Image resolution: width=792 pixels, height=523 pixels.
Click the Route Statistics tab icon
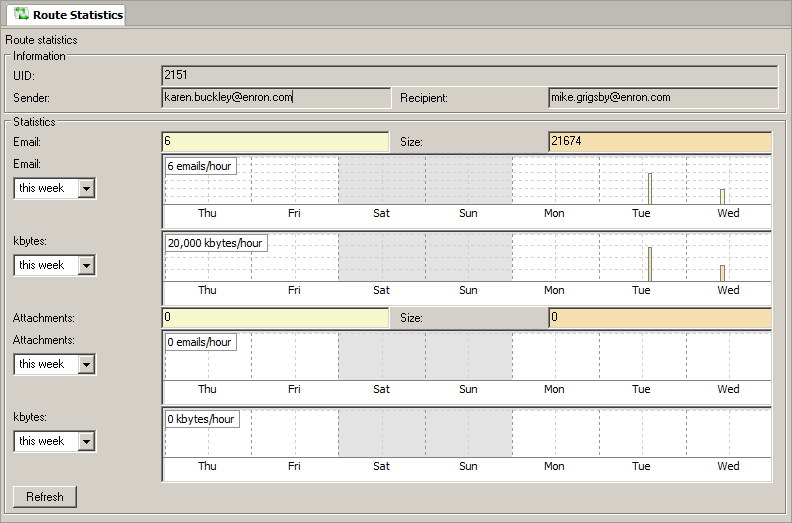coord(21,14)
